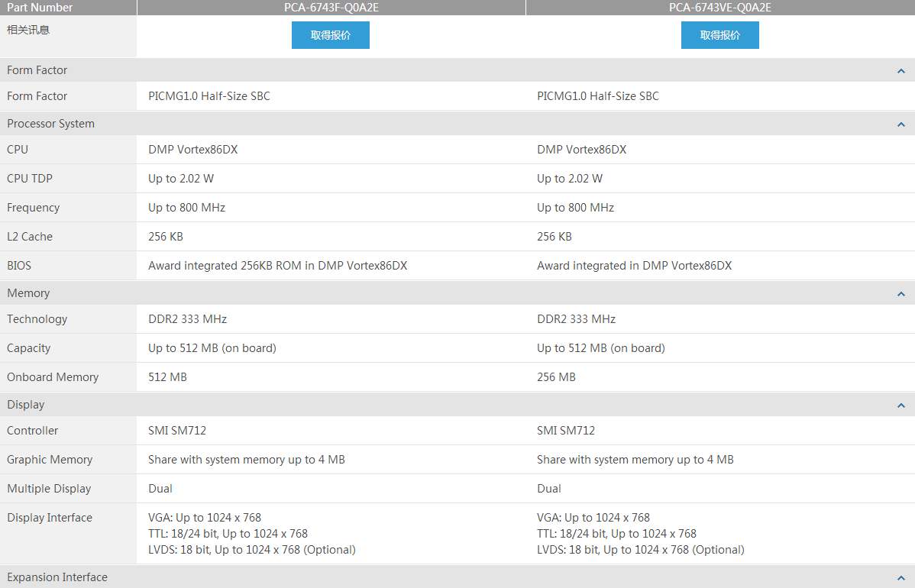
Task: Click the L2 Cache row label
Action: (30, 236)
